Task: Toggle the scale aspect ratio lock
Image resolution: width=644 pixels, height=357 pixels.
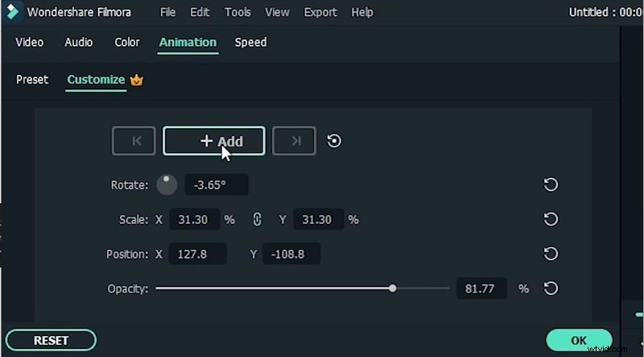Action: (x=258, y=219)
